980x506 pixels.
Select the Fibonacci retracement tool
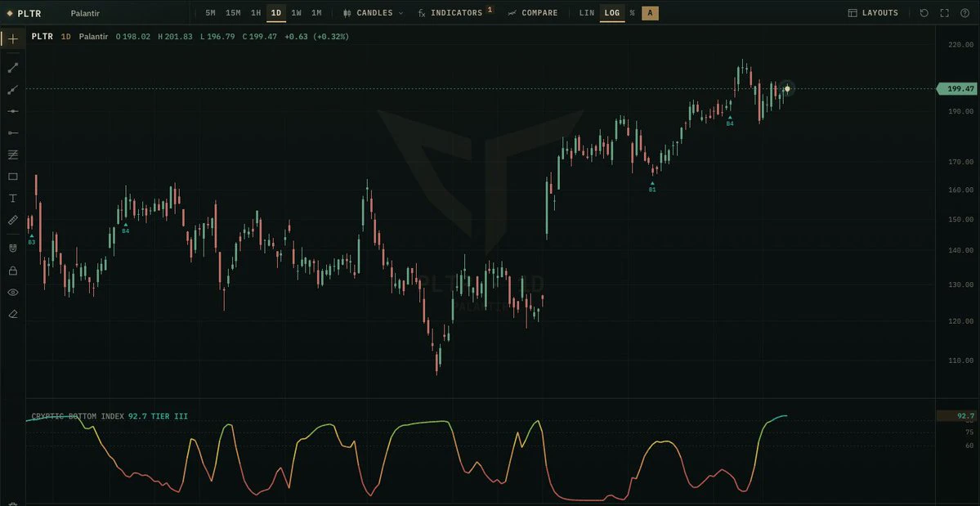12,154
